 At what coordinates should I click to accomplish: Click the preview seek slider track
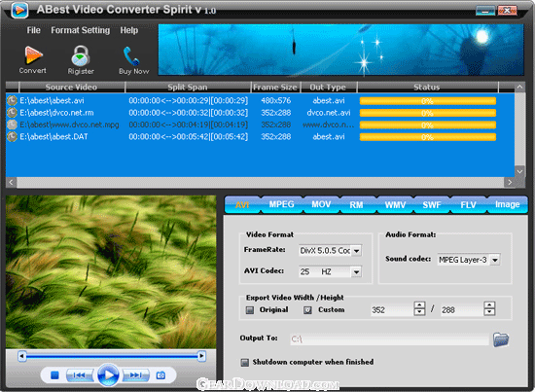tap(112, 356)
